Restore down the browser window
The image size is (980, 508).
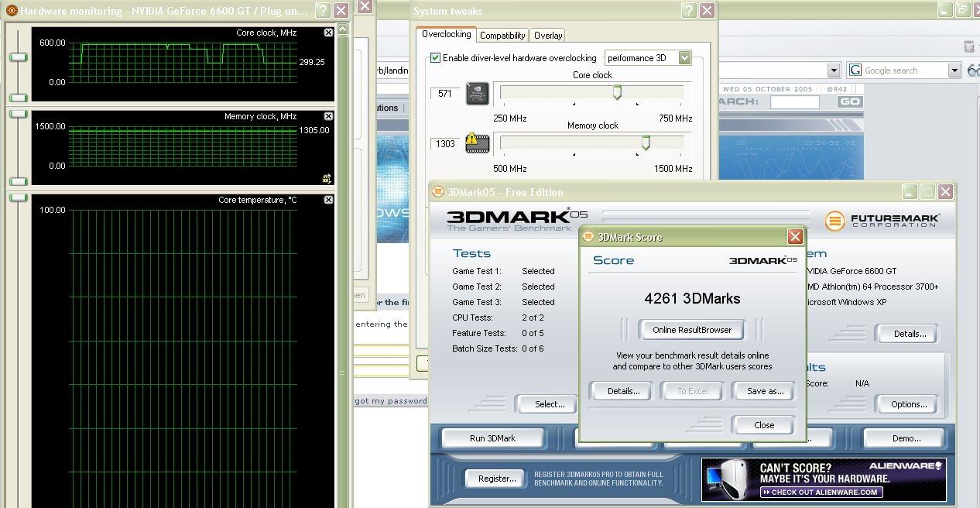point(962,10)
